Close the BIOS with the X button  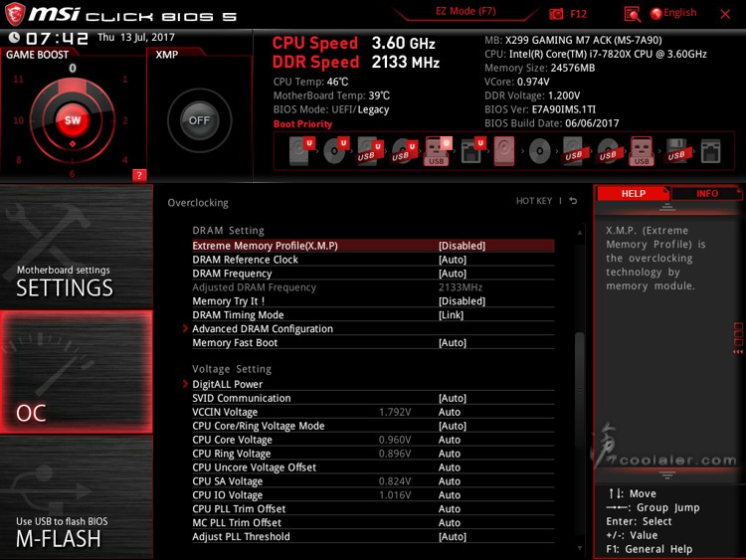725,14
